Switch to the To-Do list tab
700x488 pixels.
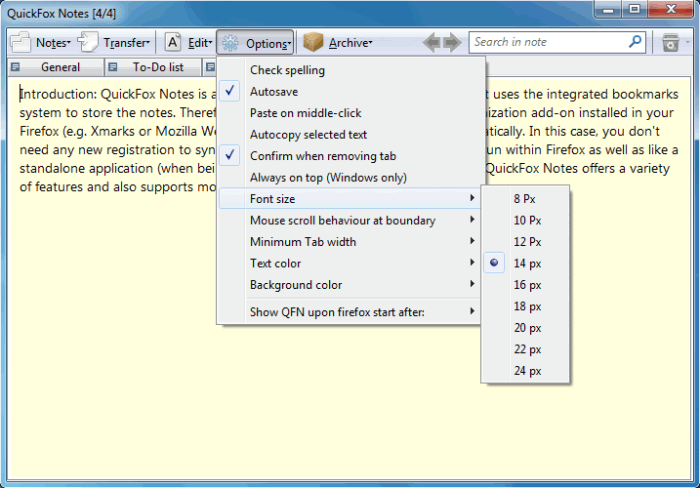click(157, 68)
